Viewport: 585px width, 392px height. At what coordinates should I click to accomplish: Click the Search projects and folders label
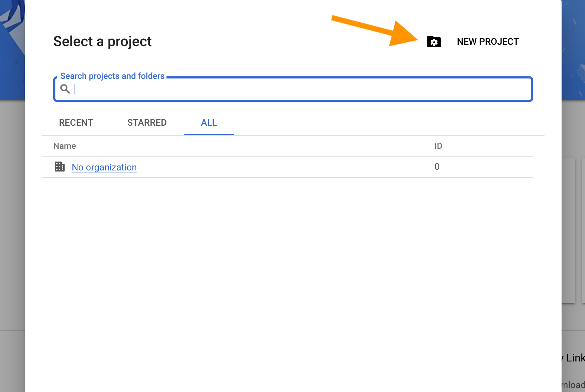112,76
